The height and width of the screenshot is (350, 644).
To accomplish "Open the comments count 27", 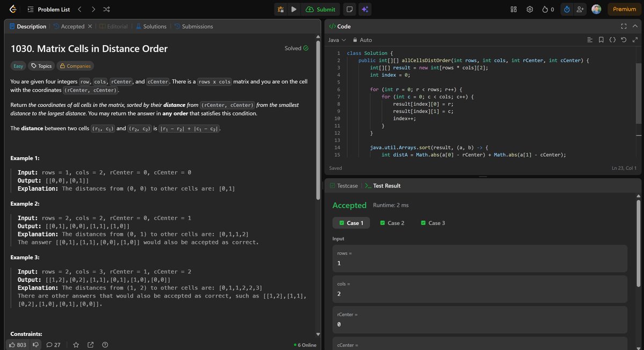I will point(54,345).
